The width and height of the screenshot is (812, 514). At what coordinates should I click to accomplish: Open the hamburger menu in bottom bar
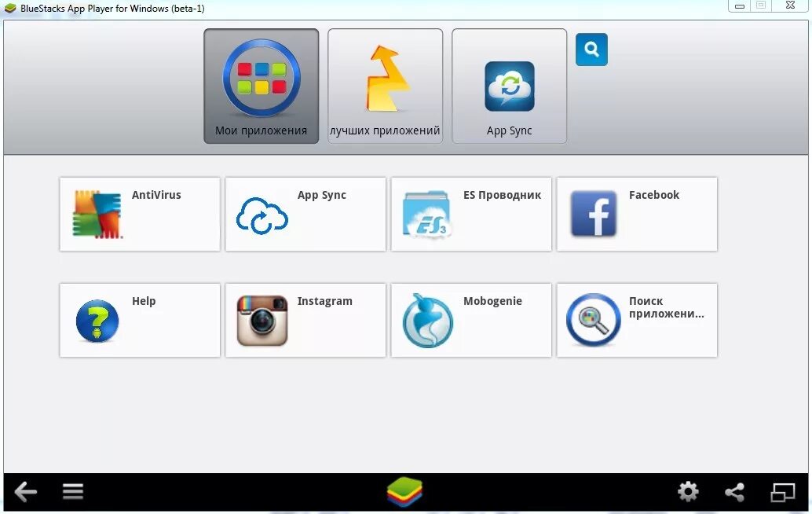click(73, 491)
